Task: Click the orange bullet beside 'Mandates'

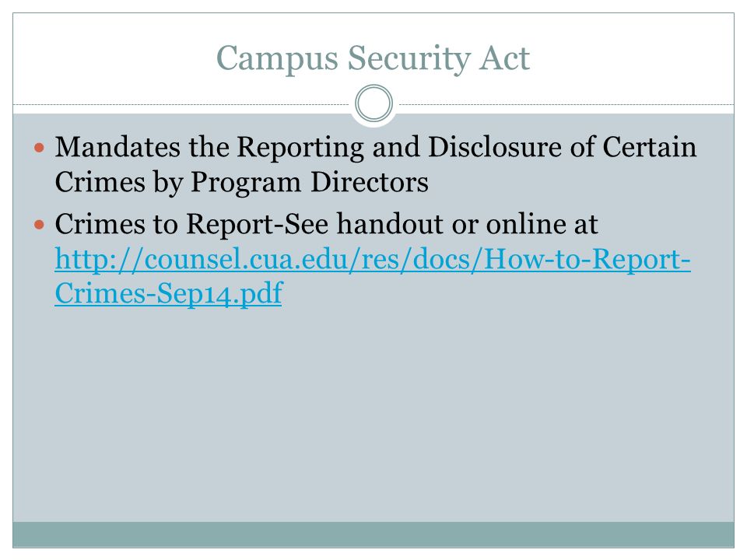Action: tap(40, 148)
